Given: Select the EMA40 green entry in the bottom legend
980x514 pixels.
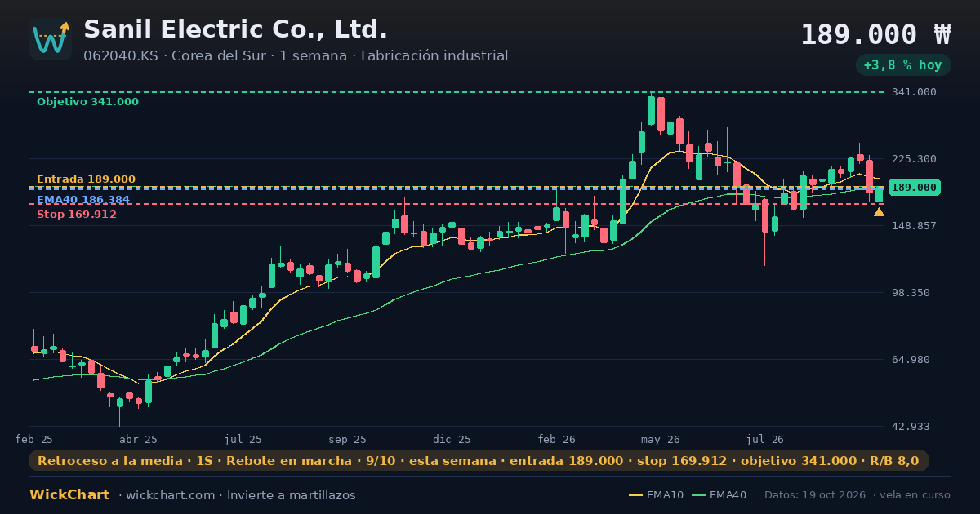Looking at the screenshot, I should 719,495.
